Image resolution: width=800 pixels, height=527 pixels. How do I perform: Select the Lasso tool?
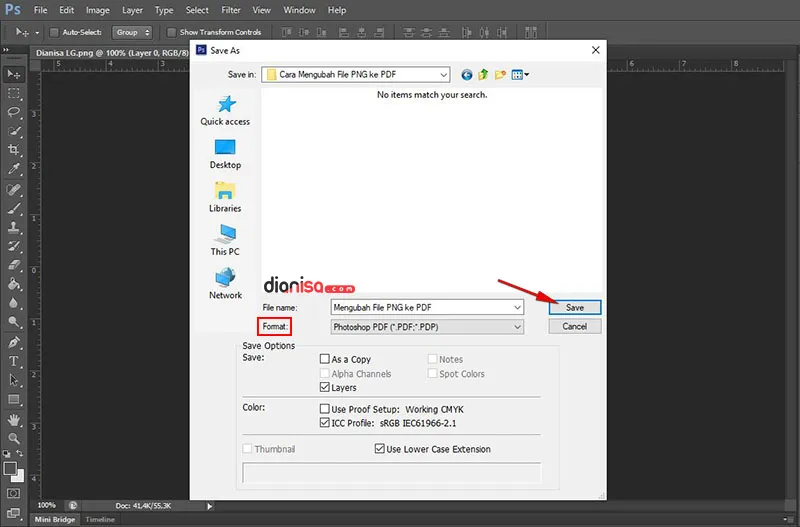[14, 112]
